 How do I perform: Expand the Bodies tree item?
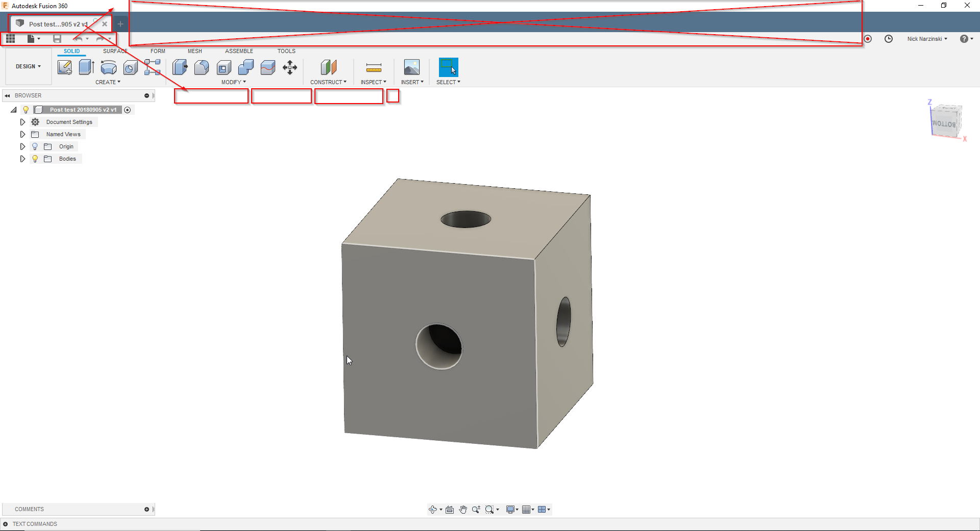[22, 159]
